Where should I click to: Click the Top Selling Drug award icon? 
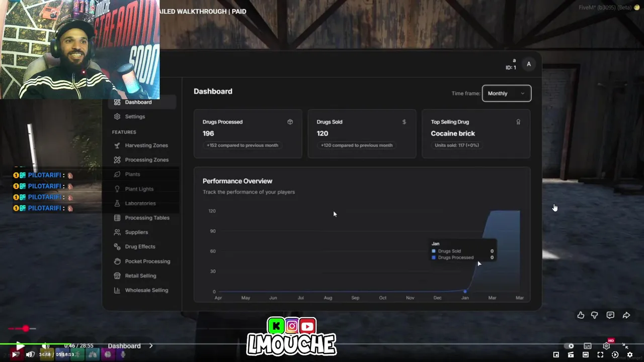pos(518,122)
